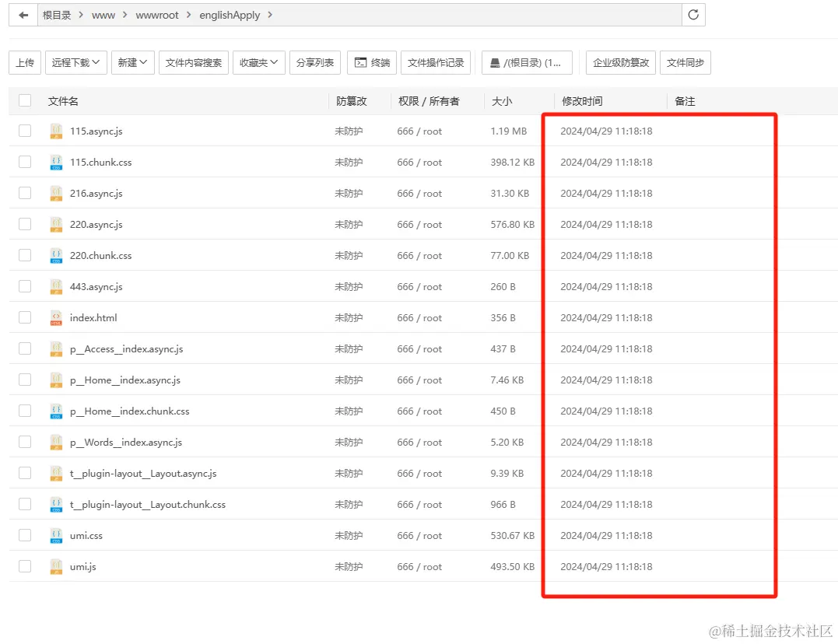Click the HTML icon of index.html
The image size is (838, 644).
56,317
